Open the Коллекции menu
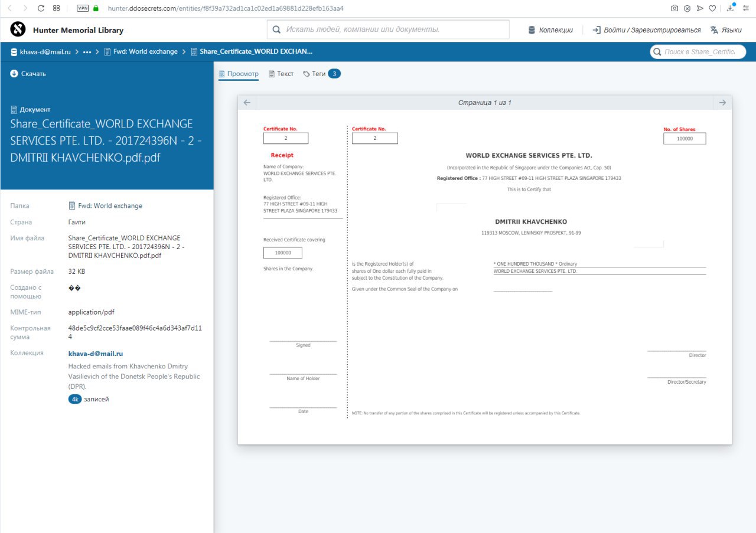The width and height of the screenshot is (756, 533). click(x=550, y=30)
